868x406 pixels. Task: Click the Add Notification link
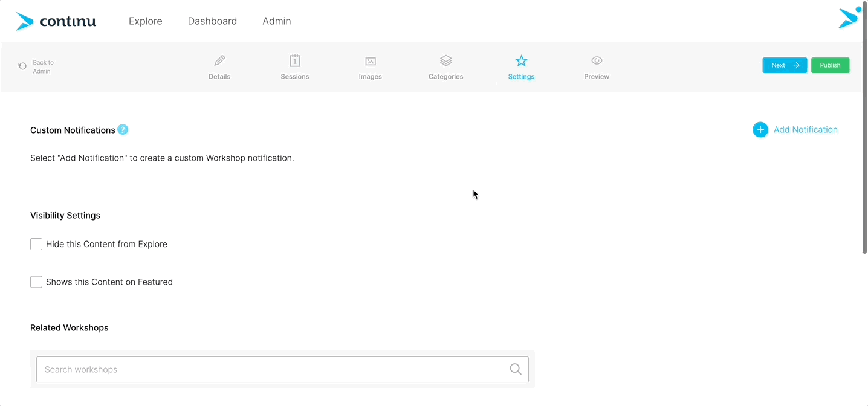tap(805, 129)
